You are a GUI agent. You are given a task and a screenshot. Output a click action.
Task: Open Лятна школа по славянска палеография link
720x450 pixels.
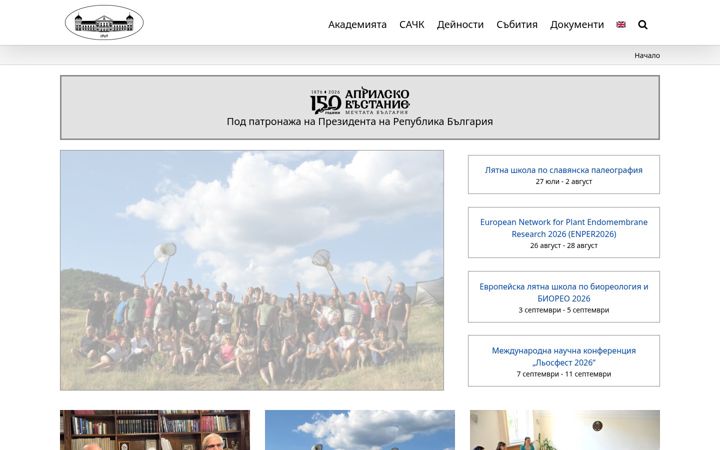[563, 170]
